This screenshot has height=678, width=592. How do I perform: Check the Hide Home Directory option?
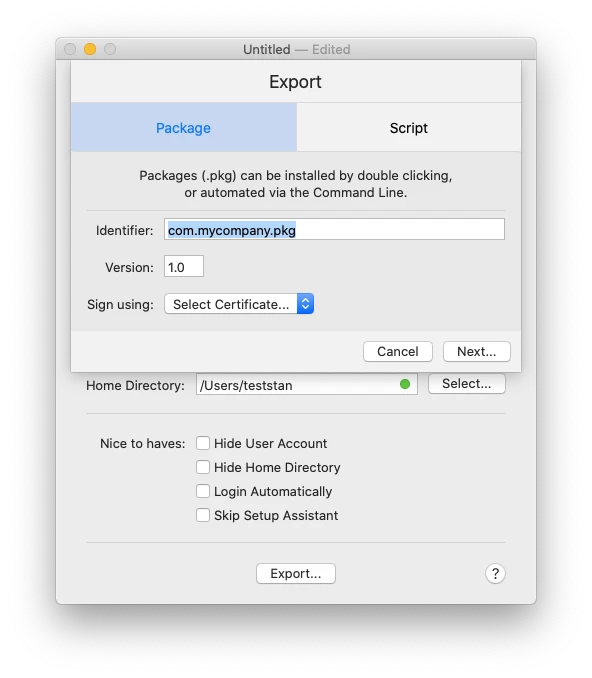(203, 467)
